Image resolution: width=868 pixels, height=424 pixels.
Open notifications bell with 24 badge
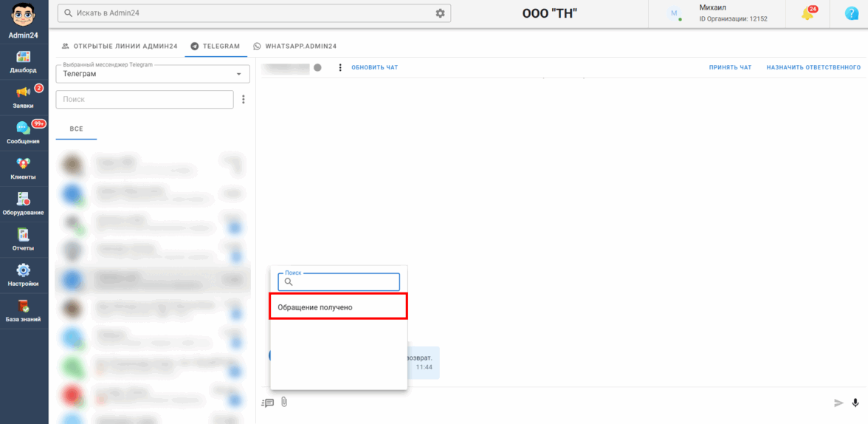tap(807, 14)
